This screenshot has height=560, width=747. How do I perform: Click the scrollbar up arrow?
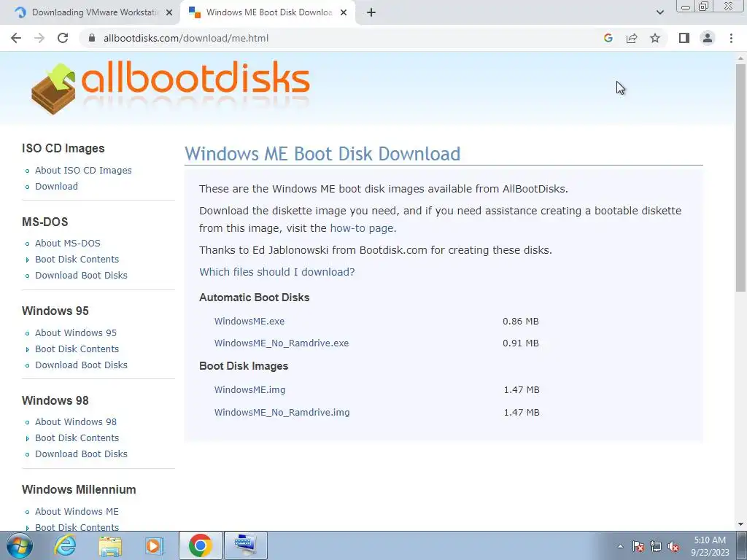coord(741,58)
